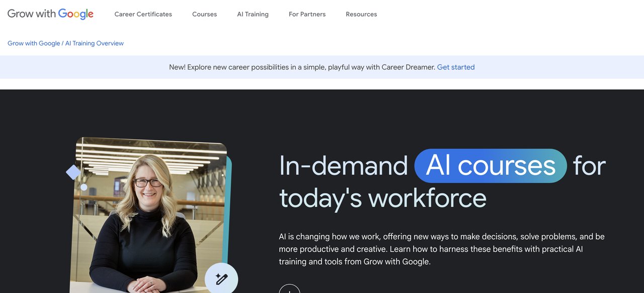Open the Resources menu
The height and width of the screenshot is (293, 644).
pyautogui.click(x=361, y=14)
